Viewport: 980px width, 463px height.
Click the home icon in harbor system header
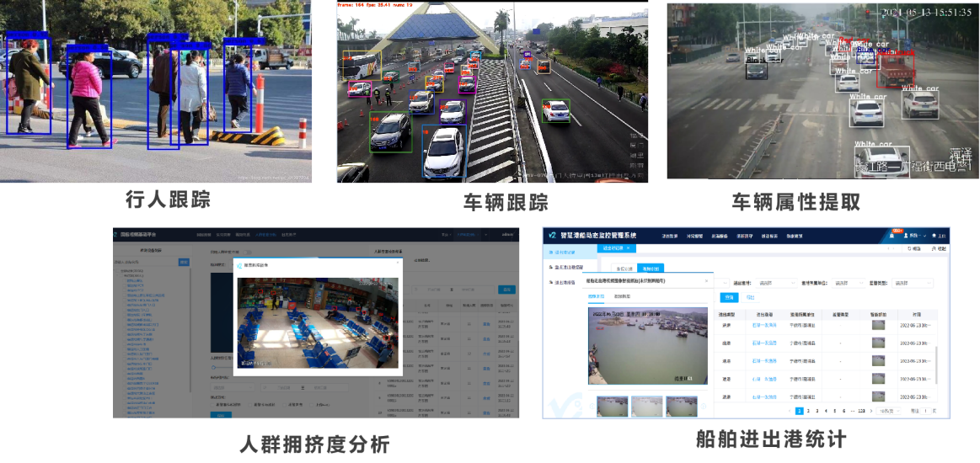click(932, 235)
